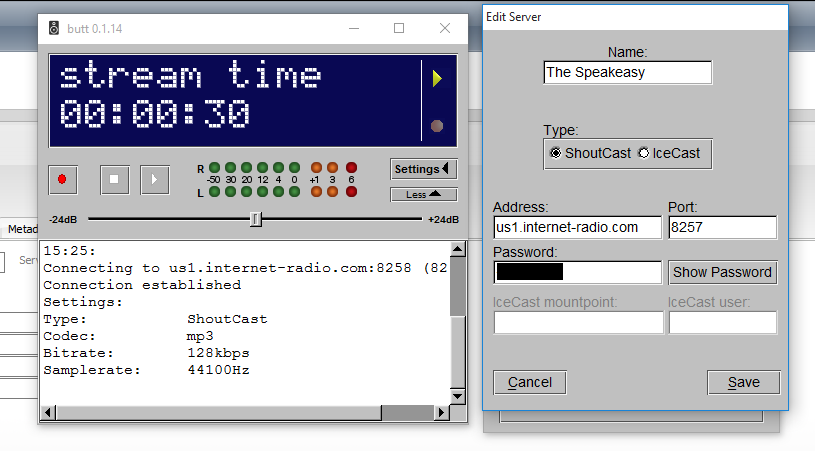Click the play start-streaming button
Image resolution: width=815 pixels, height=451 pixels.
pyautogui.click(x=154, y=180)
